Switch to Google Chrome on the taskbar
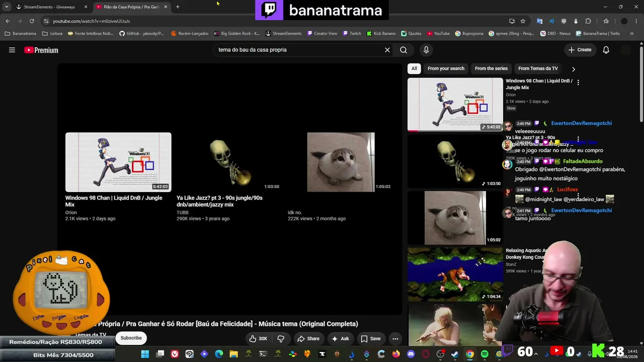 coord(469,354)
